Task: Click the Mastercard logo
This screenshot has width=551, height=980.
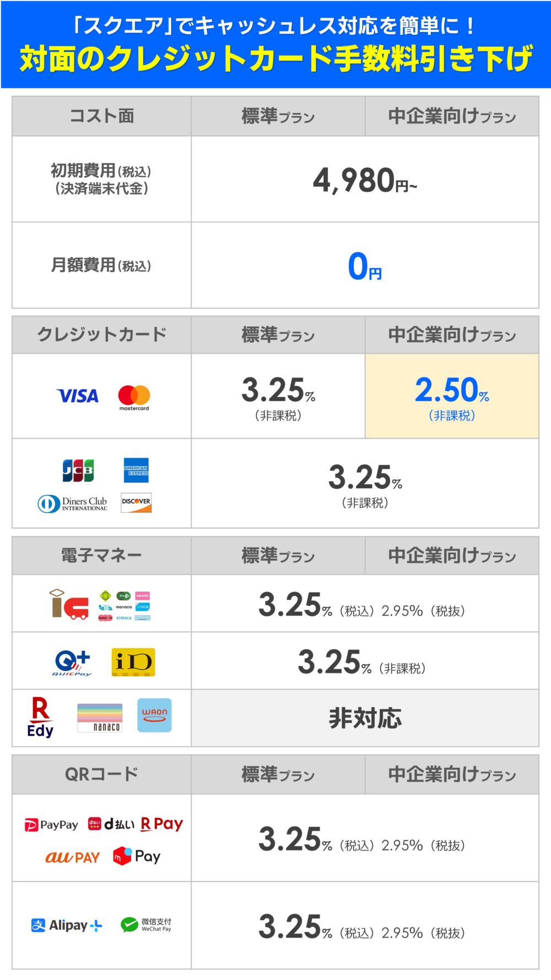Action: [134, 397]
